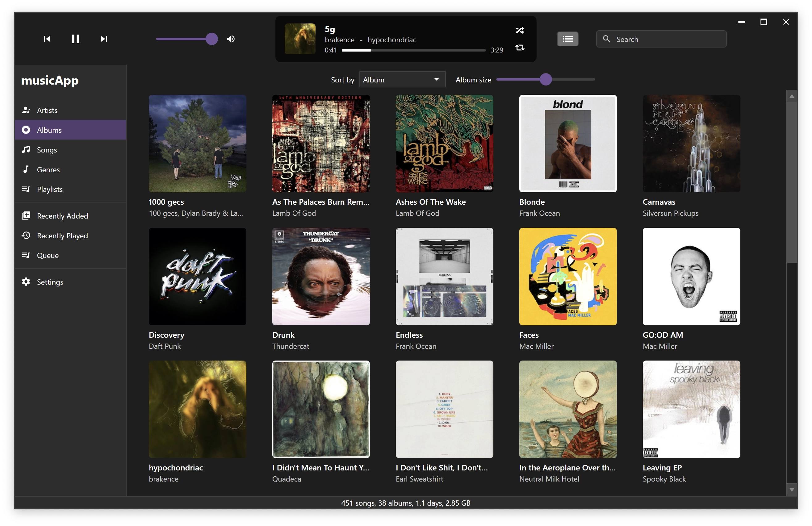Click the Queue icon
The image size is (812, 526).
click(x=26, y=256)
